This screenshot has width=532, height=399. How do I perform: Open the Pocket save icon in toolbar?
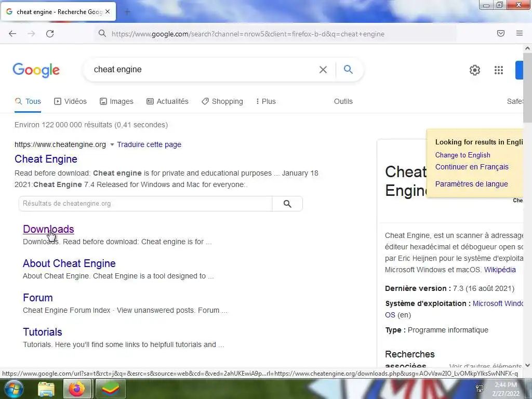pyautogui.click(x=501, y=33)
